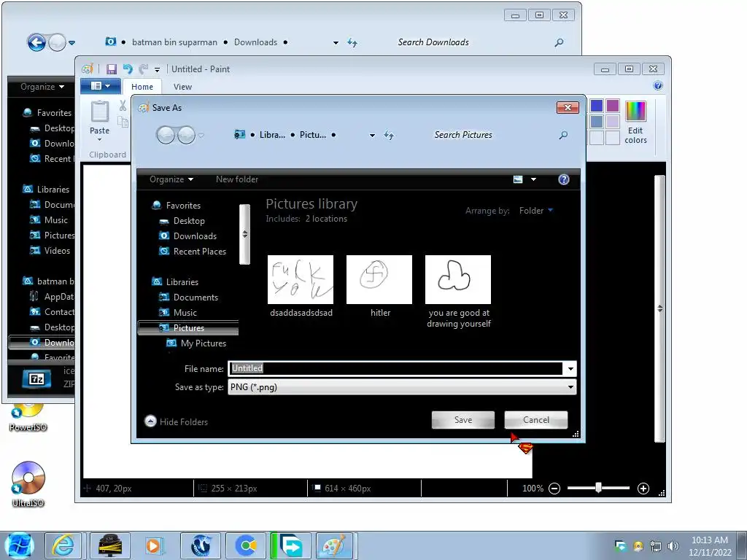
Task: Open the Arrange by Folder dropdown
Action: [536, 211]
